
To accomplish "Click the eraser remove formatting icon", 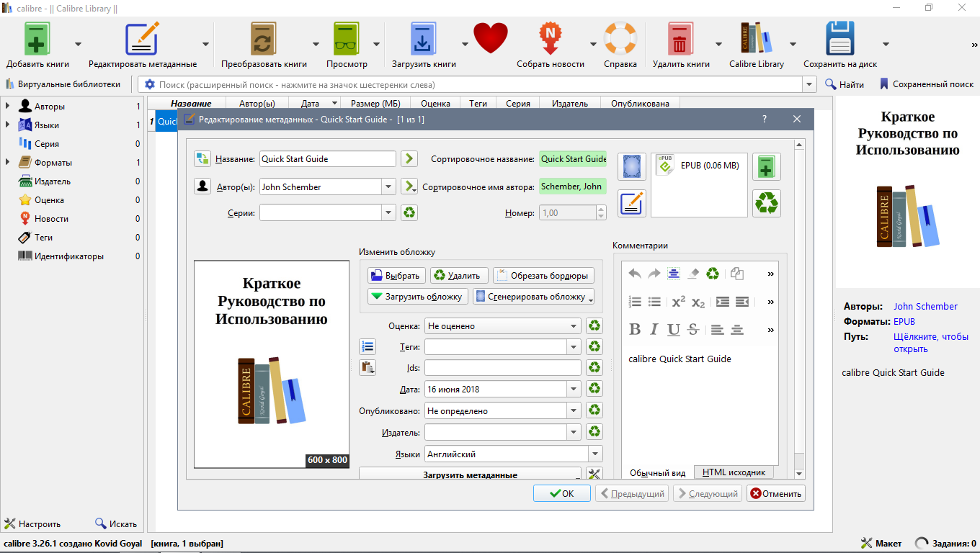I will [693, 274].
